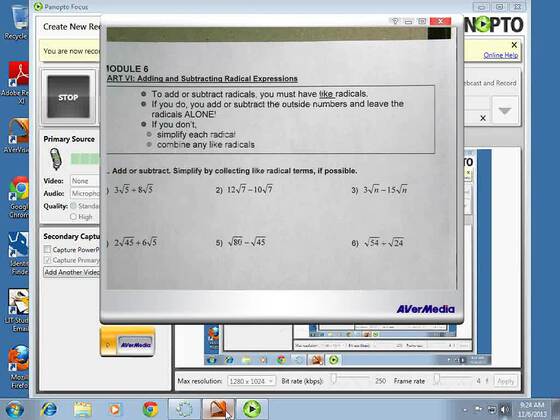
Task: Select the High quality option
Action: 73,217
